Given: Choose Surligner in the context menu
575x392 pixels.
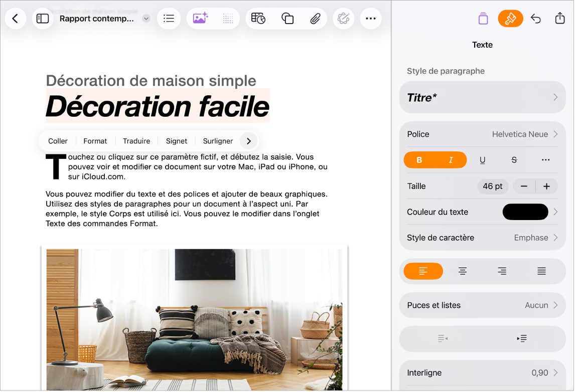Looking at the screenshot, I should 218,141.
